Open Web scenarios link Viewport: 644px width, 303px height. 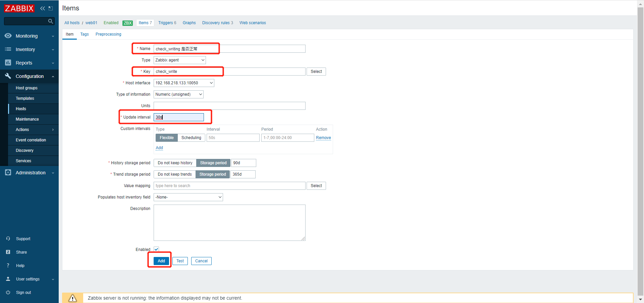coord(253,23)
